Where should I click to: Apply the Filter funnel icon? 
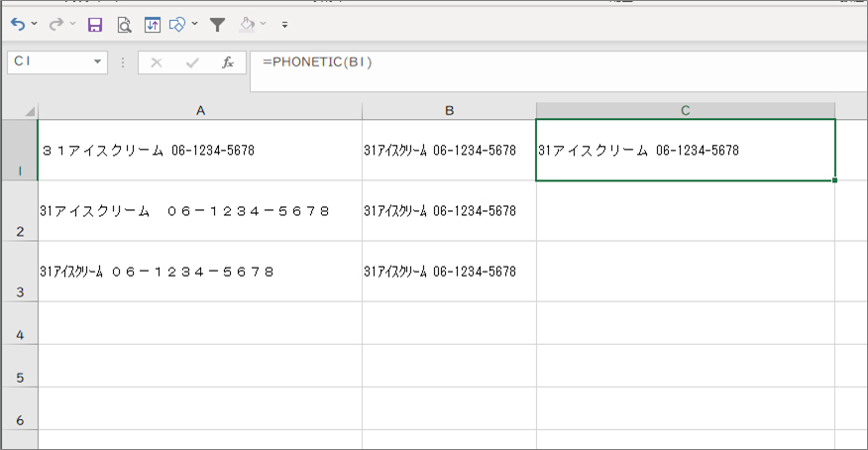tap(218, 25)
